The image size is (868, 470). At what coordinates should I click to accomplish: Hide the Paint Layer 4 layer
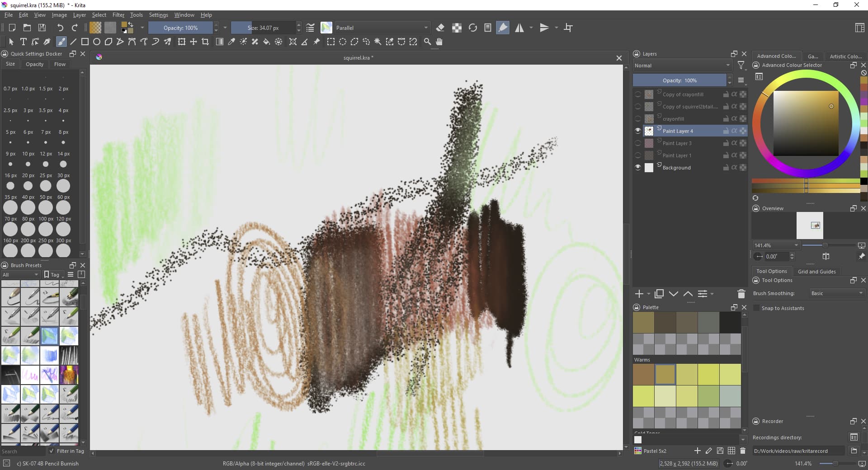pos(638,131)
